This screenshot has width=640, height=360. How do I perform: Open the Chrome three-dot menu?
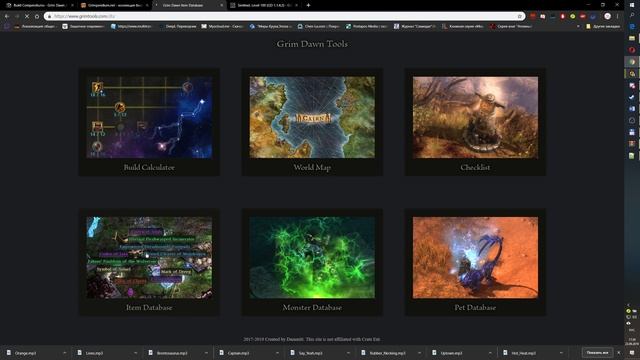point(618,16)
